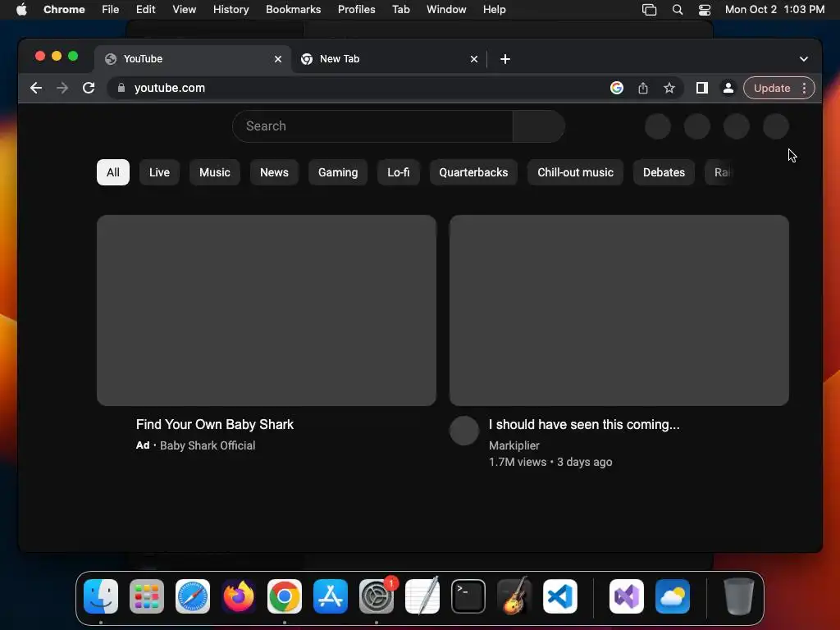Select the Lo-fi filter chip
840x630 pixels.
click(399, 172)
